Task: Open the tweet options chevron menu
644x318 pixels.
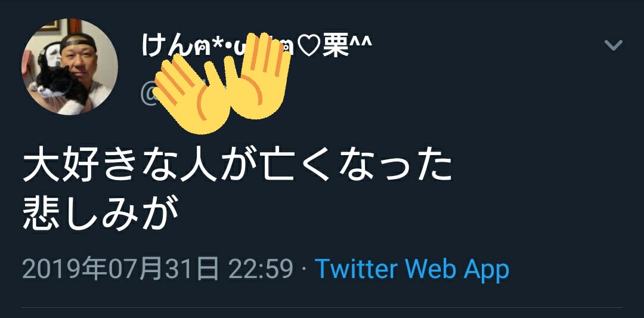Action: pyautogui.click(x=614, y=45)
